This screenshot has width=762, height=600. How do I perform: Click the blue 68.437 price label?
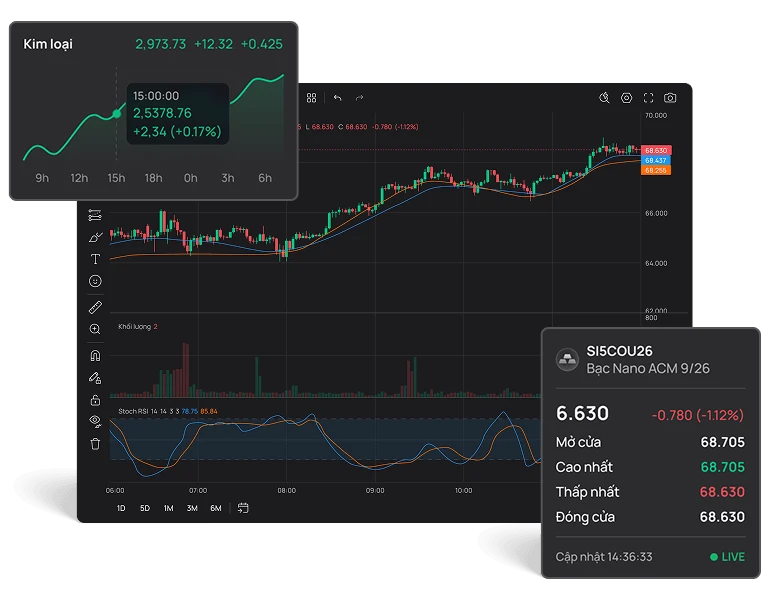656,160
